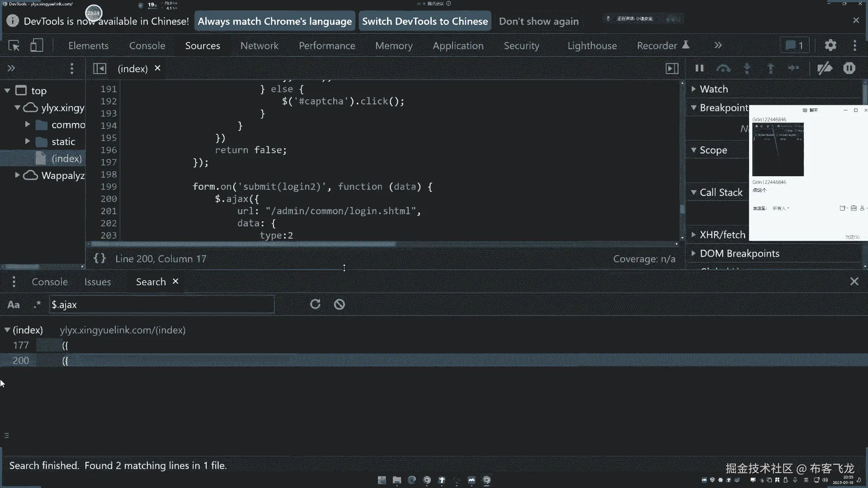Open the Console drawer tab

(50, 282)
